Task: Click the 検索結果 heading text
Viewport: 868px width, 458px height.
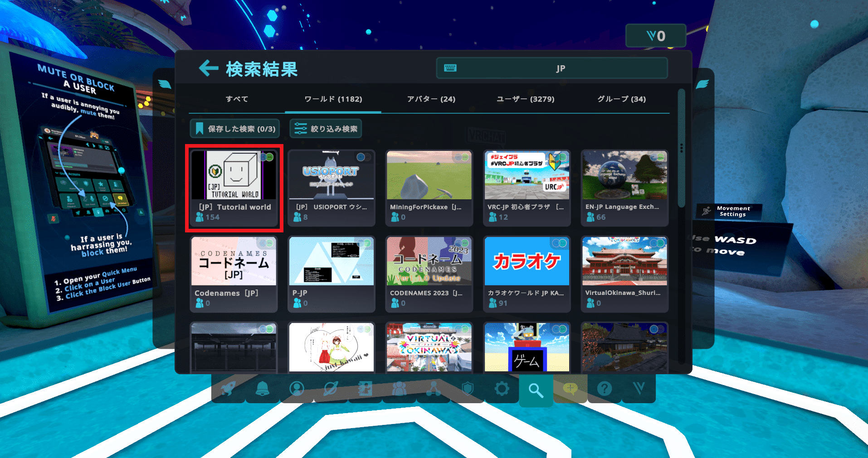Action: [x=262, y=69]
